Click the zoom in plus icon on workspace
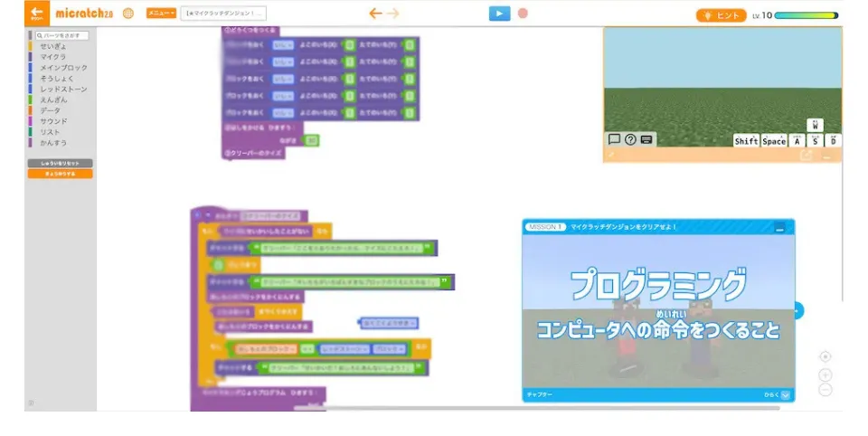 pos(826,374)
